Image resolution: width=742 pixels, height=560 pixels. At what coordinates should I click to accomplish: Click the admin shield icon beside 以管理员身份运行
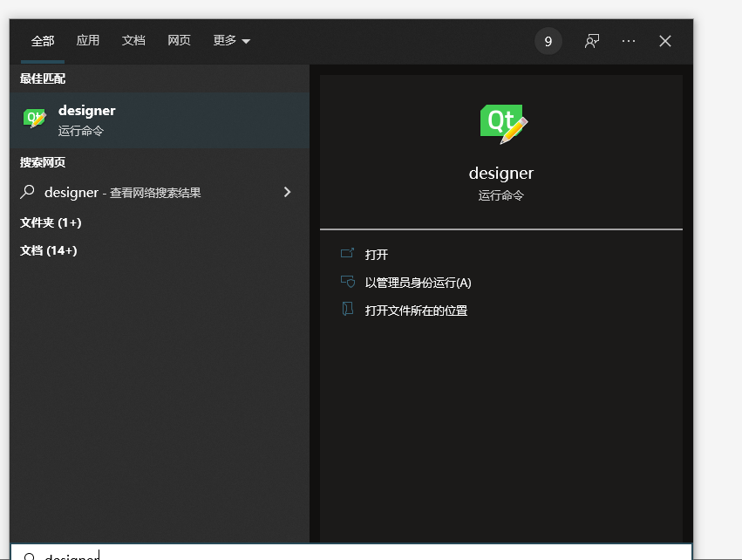click(347, 283)
